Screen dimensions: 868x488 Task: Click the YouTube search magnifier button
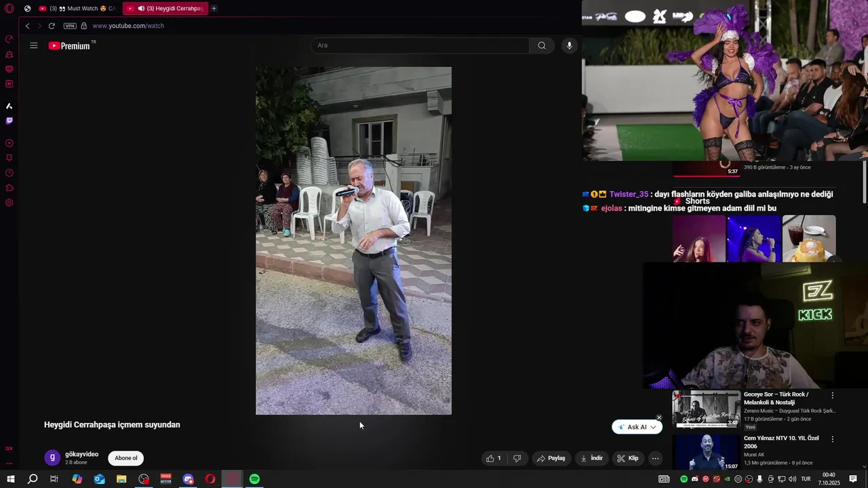(x=542, y=45)
